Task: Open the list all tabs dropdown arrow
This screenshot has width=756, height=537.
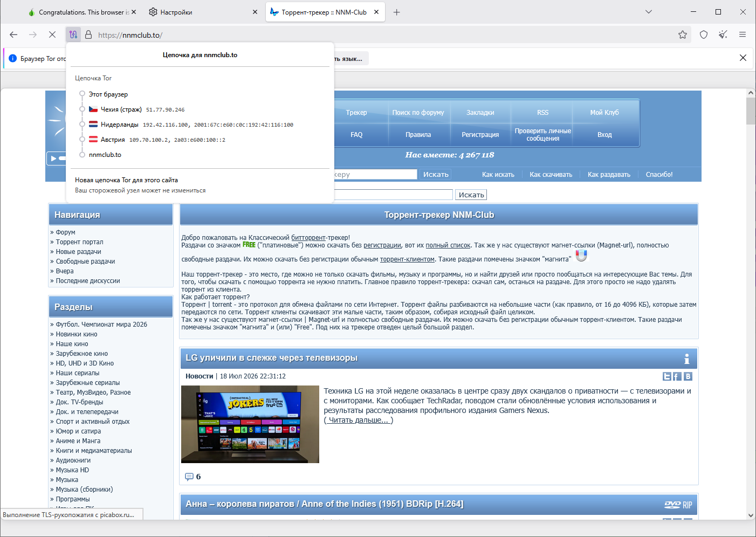Action: (x=649, y=12)
